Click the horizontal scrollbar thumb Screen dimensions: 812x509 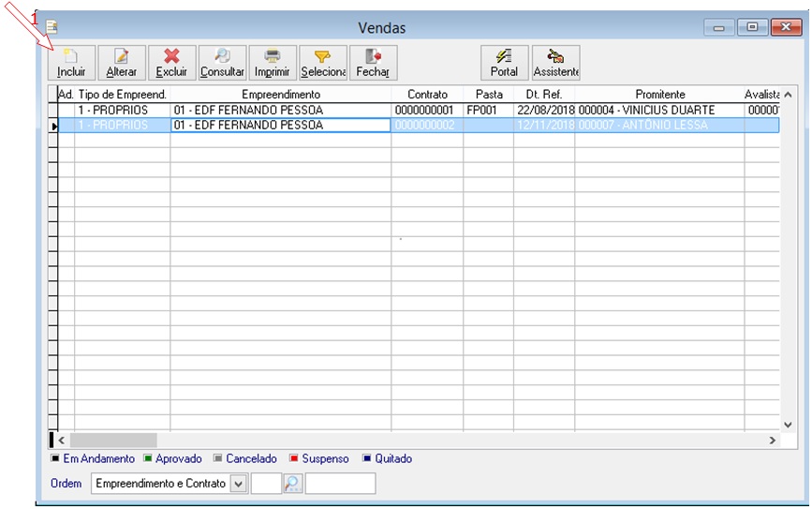point(113,440)
